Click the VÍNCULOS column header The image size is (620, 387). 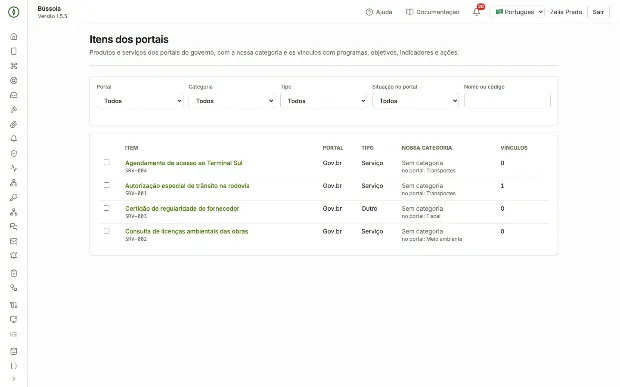[514, 148]
